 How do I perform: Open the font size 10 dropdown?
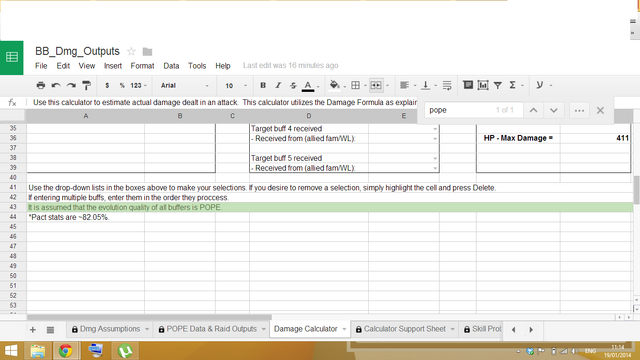point(236,85)
